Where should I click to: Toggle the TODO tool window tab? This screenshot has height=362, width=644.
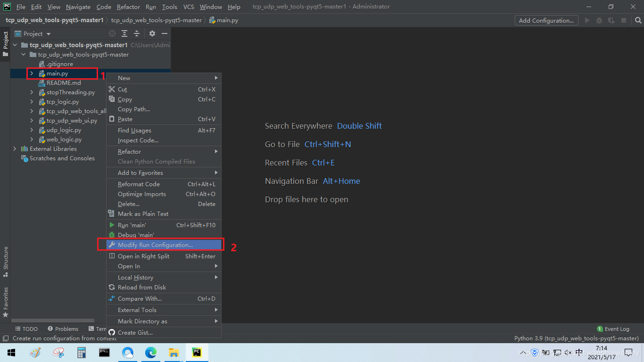(x=26, y=329)
